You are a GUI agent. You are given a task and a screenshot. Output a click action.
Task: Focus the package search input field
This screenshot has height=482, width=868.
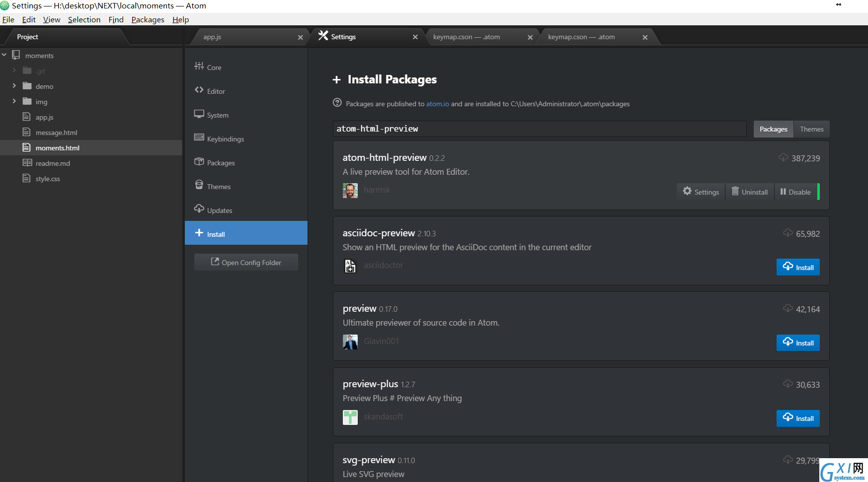click(540, 129)
